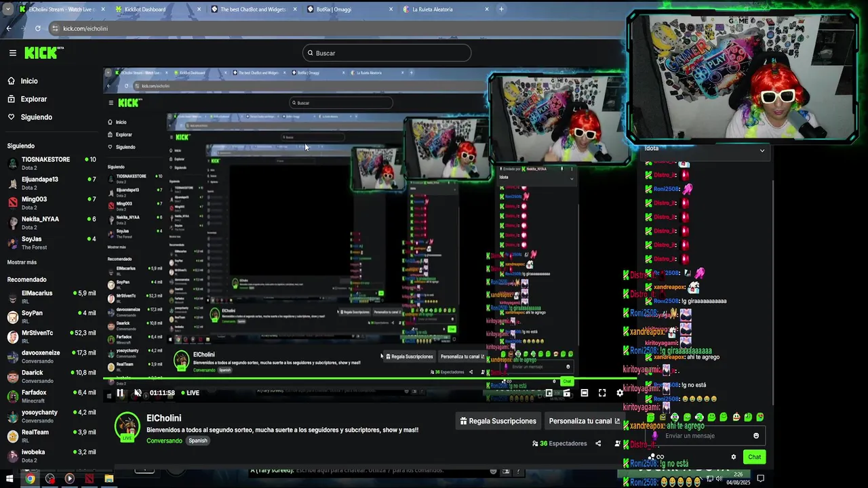Screen dimensions: 868x488
Task: Open Windows notification center icon
Action: [761, 479]
